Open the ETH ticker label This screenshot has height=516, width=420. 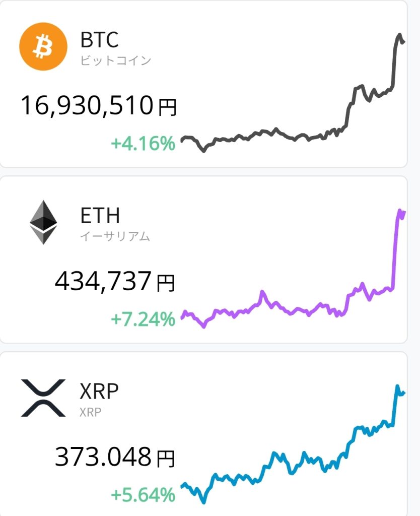pos(100,216)
